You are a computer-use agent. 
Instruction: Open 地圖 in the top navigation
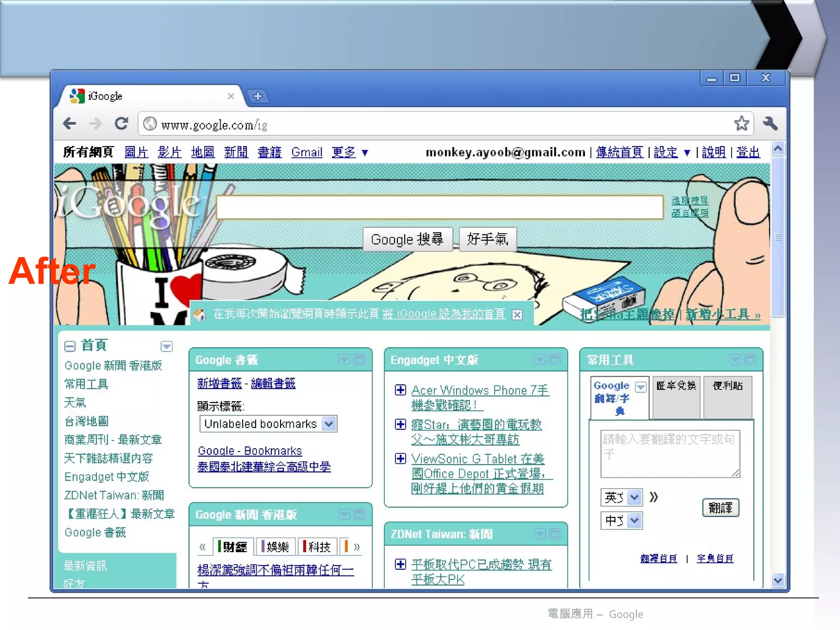(203, 153)
